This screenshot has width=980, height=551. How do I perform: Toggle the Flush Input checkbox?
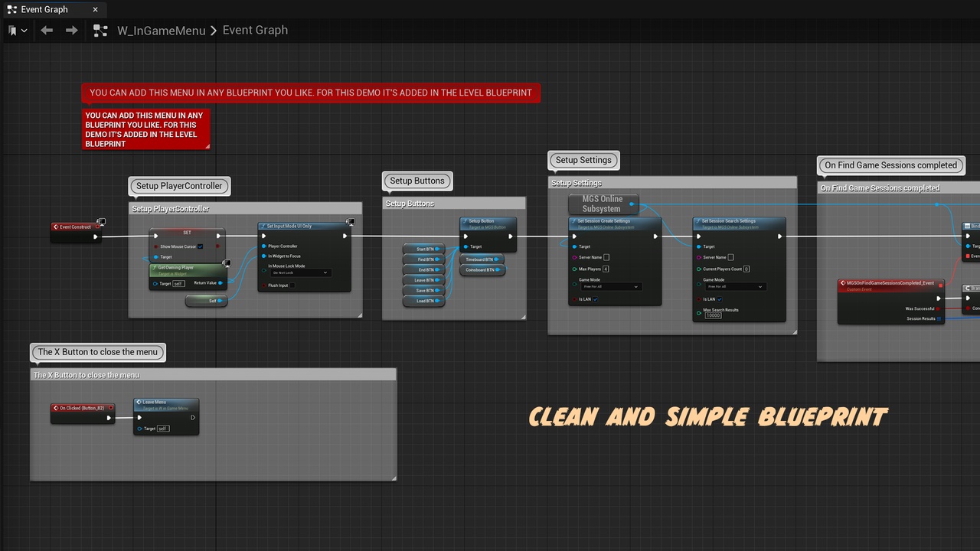click(292, 285)
